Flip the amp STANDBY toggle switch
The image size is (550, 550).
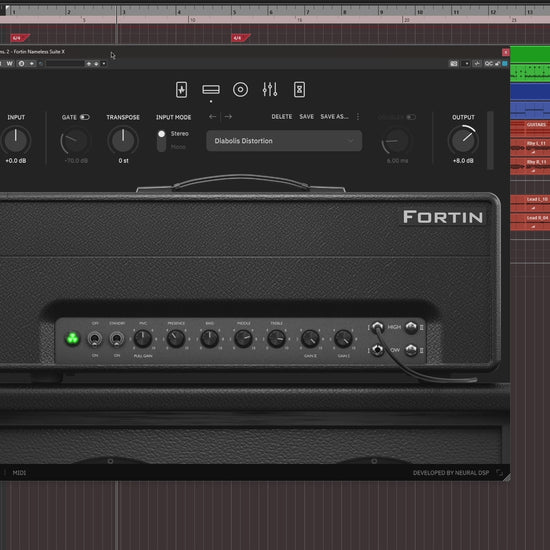(117, 339)
